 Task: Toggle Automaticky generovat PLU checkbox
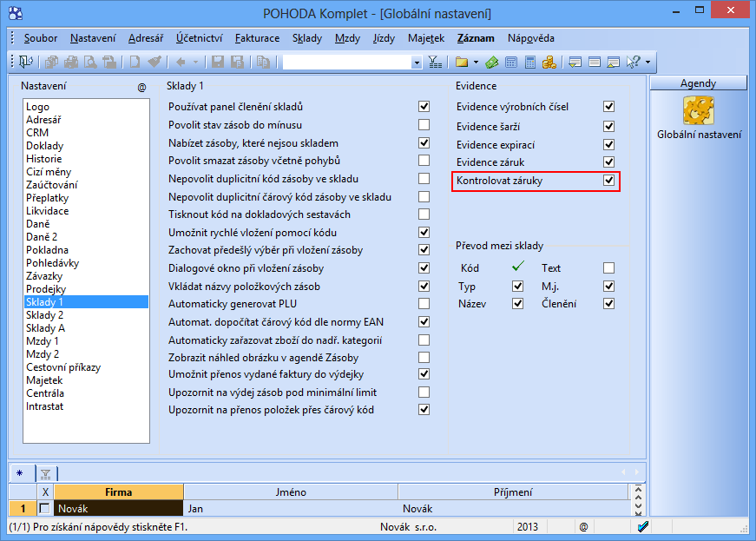pos(424,304)
